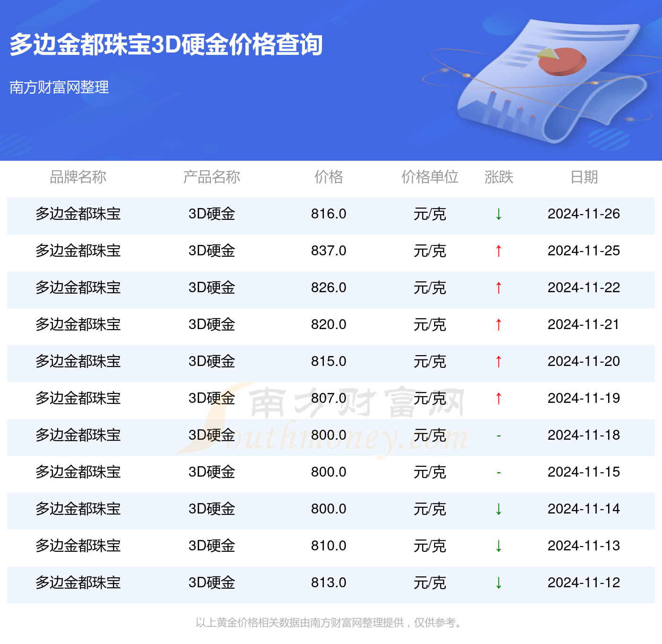Select the price 813.0

coord(329,583)
